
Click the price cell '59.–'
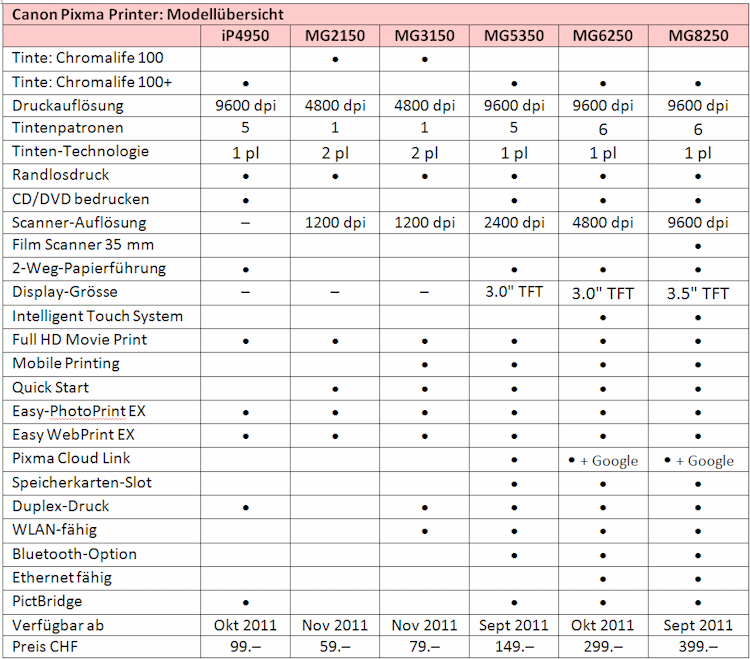click(334, 647)
